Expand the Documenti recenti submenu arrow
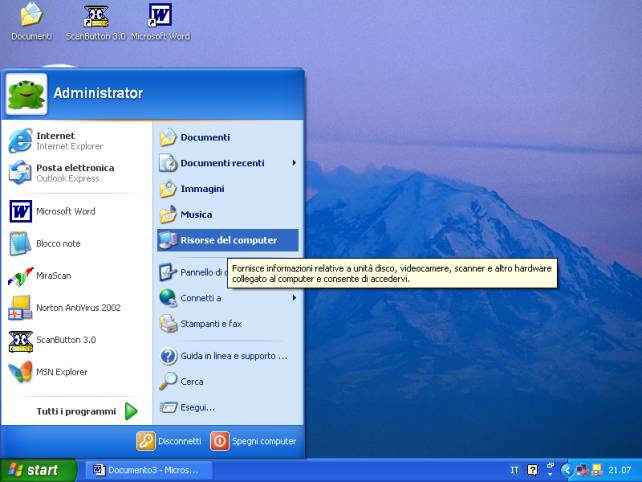642x482 pixels. coord(294,163)
